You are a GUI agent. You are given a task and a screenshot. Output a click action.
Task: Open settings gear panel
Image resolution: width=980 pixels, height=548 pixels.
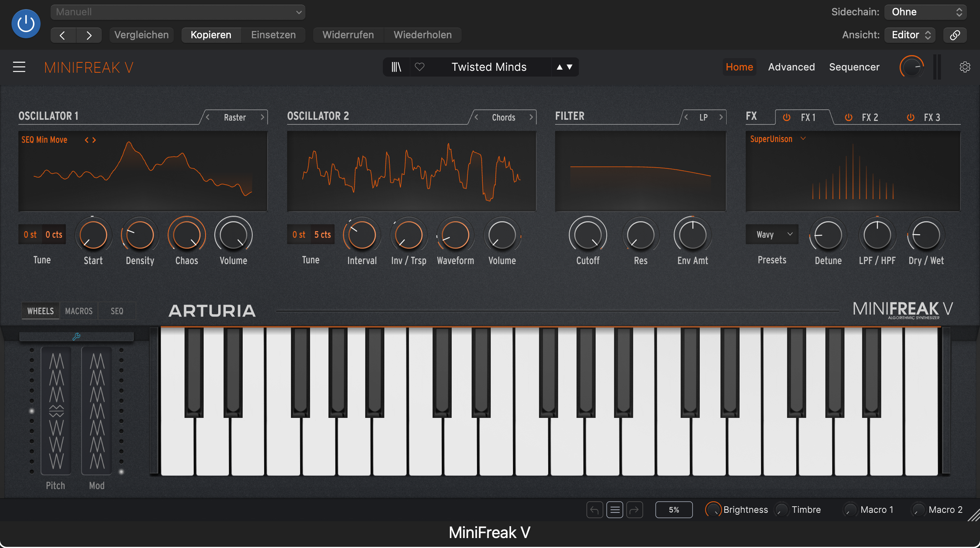(965, 67)
